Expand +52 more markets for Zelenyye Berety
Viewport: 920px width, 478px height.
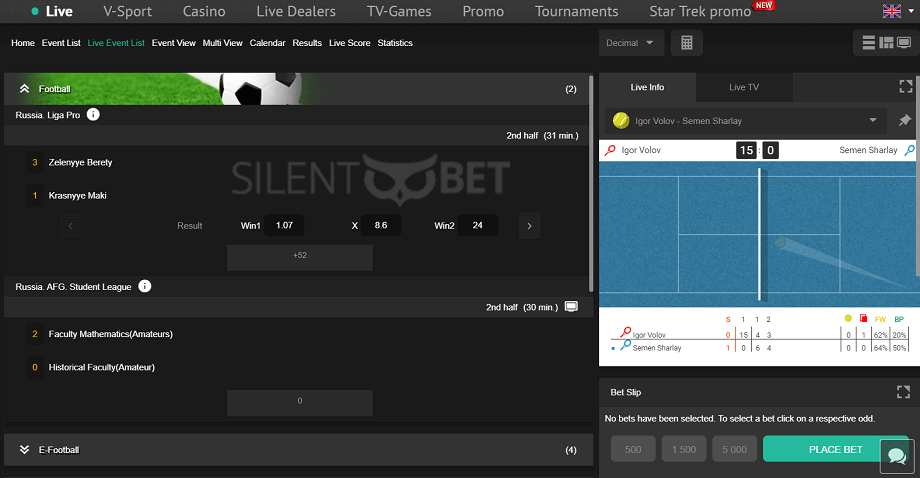pos(300,257)
